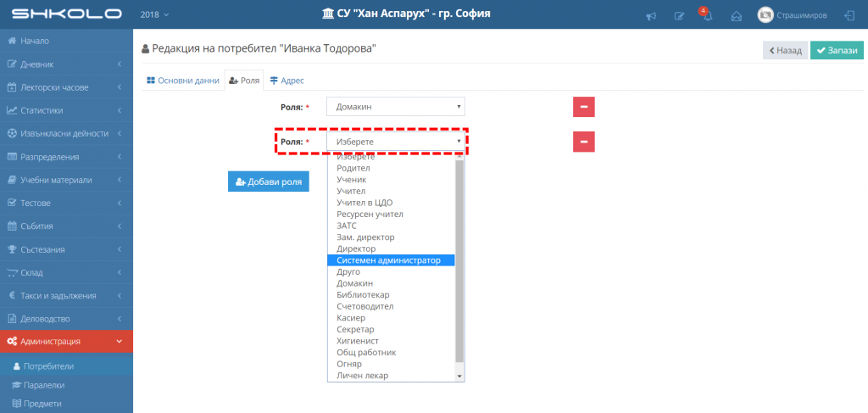Remove the Домакин role with minus button
This screenshot has width=868, height=413.
(583, 106)
